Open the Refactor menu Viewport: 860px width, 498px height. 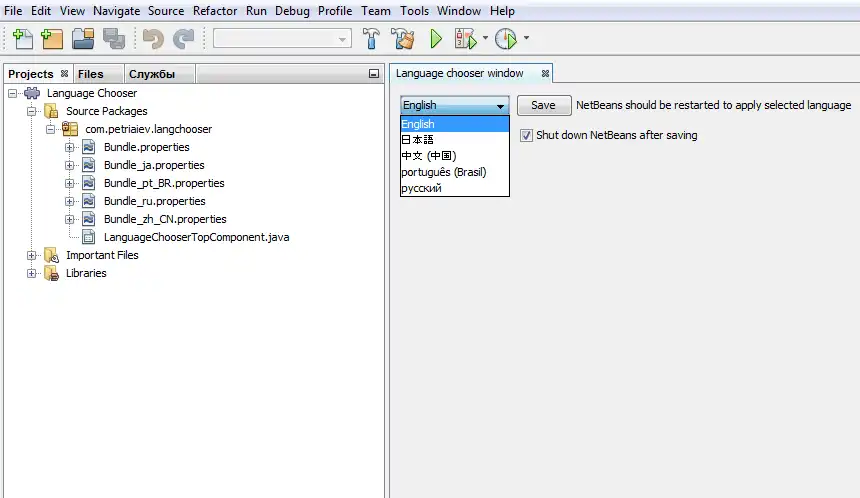215,11
